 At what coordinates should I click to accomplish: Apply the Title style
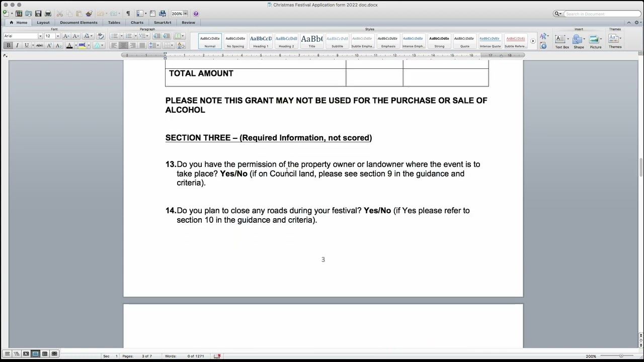312,41
